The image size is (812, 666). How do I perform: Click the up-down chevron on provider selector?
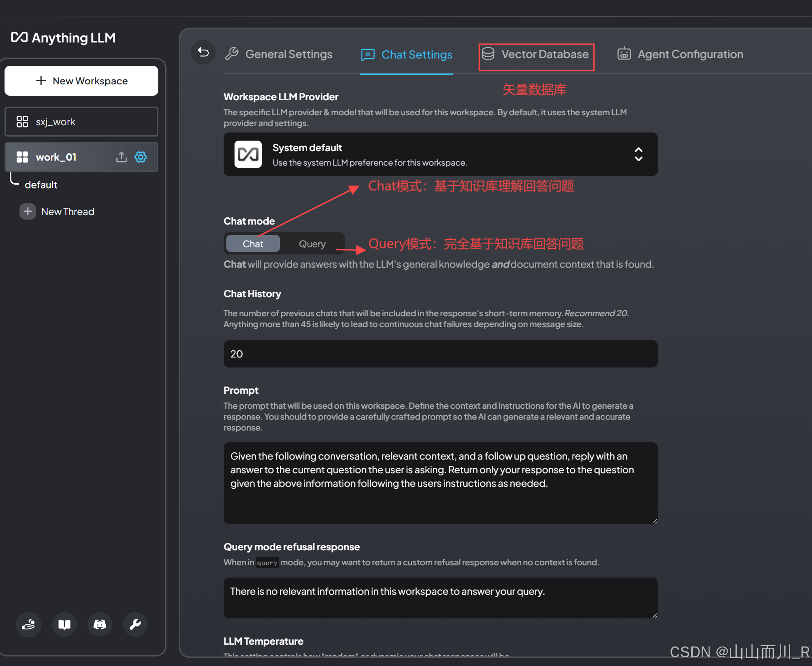tap(639, 154)
